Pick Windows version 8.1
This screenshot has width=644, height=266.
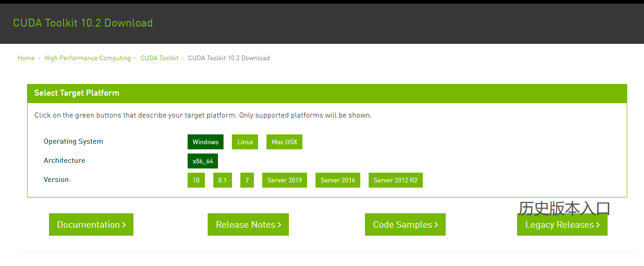tap(222, 180)
